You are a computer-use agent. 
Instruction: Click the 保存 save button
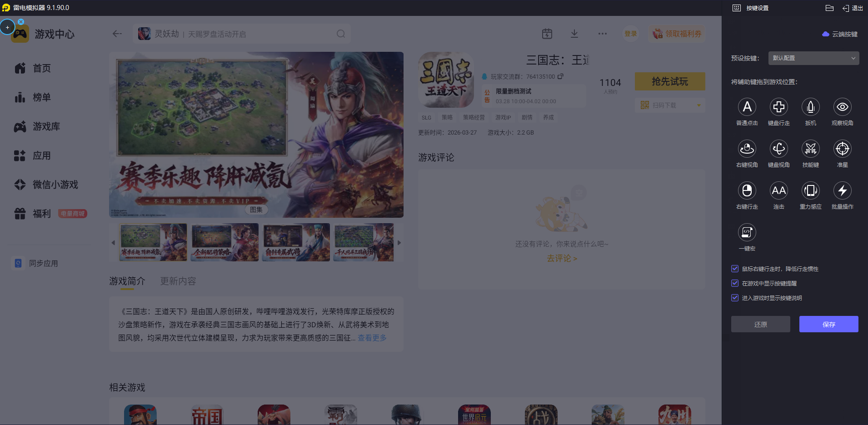tap(828, 324)
